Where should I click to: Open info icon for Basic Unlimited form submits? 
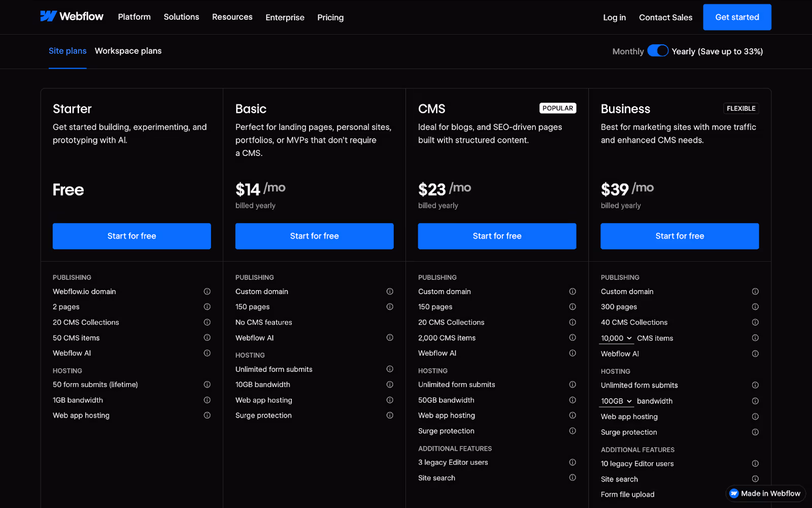pos(390,369)
